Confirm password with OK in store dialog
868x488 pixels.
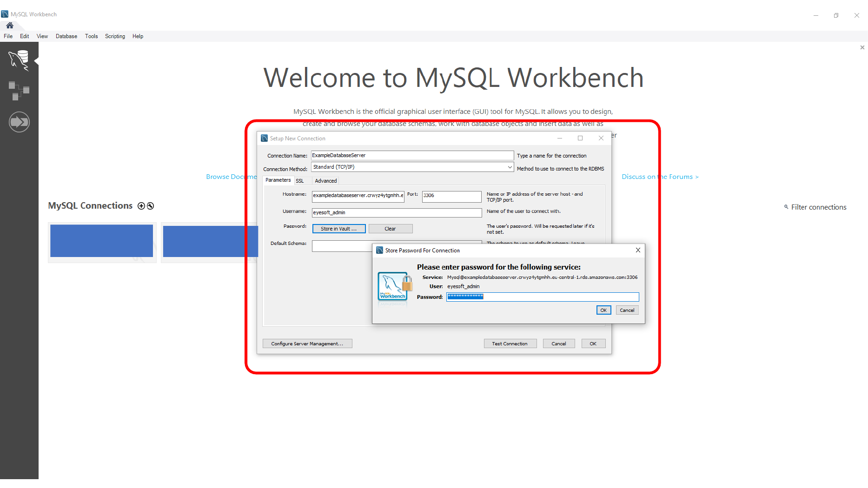click(603, 310)
